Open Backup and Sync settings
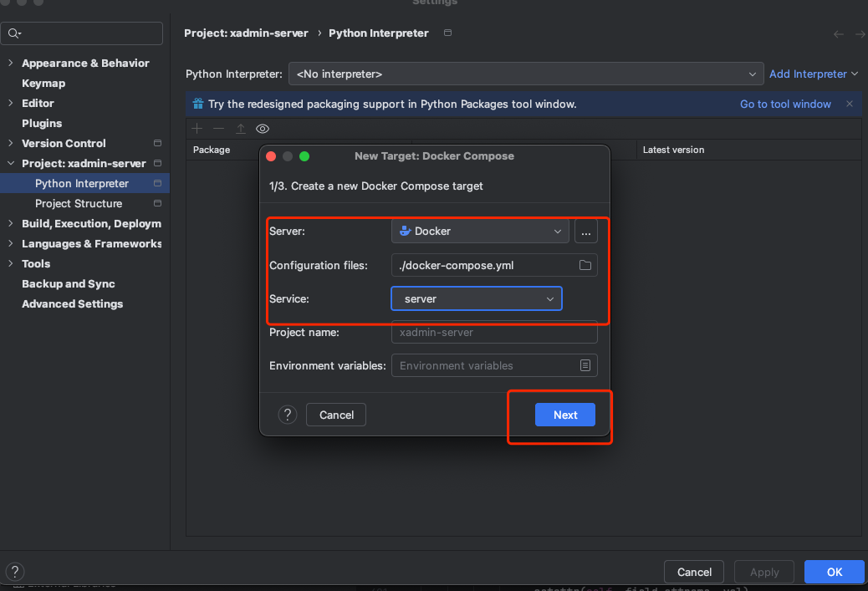The height and width of the screenshot is (591, 868). coord(68,284)
